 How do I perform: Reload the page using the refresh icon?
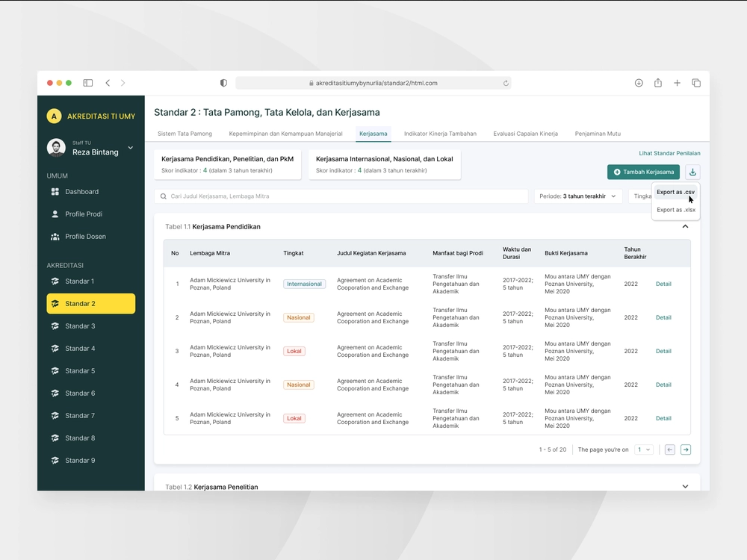(x=506, y=84)
